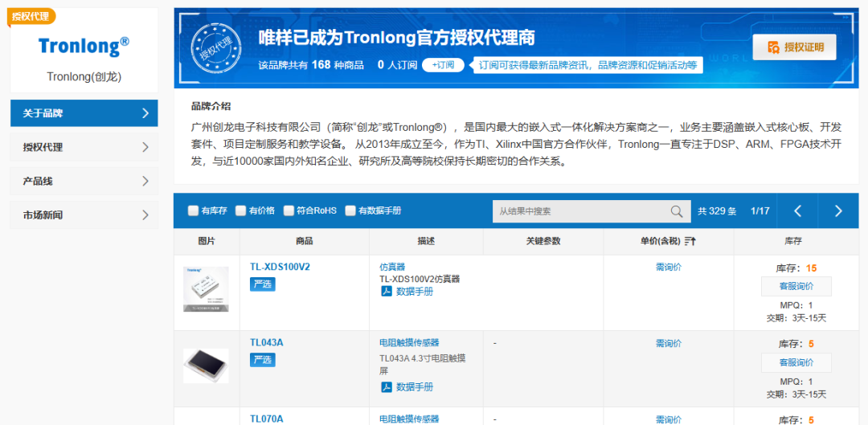Open 数据手册 link for TL-XDS100V2
This screenshot has height=425, width=868.
tap(415, 292)
